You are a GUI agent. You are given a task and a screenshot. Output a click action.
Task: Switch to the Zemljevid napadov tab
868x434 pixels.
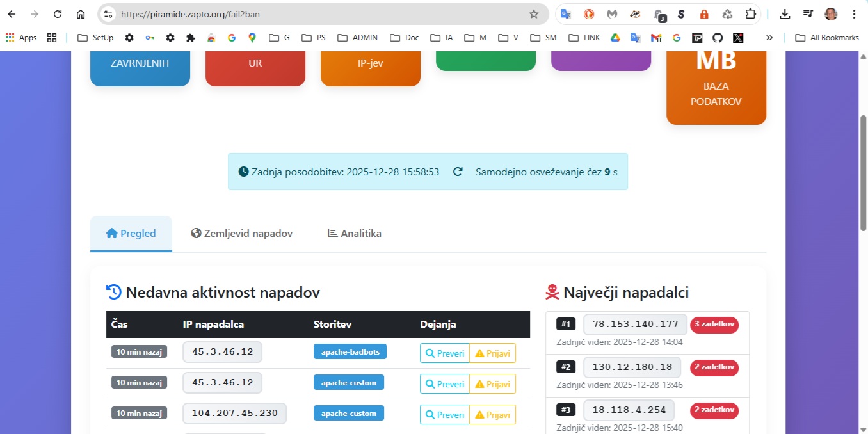(241, 234)
